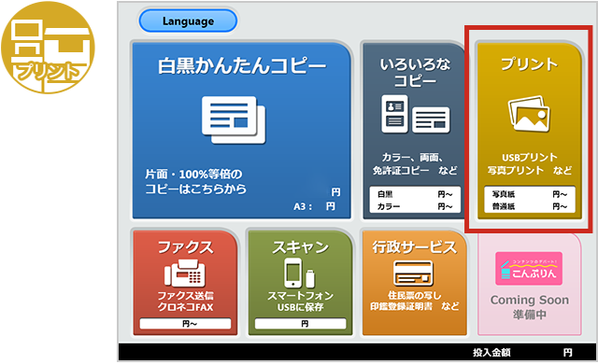The image size is (598, 364).
Task: Tap the 投入金額 amount display in black bar
Action: (x=523, y=353)
